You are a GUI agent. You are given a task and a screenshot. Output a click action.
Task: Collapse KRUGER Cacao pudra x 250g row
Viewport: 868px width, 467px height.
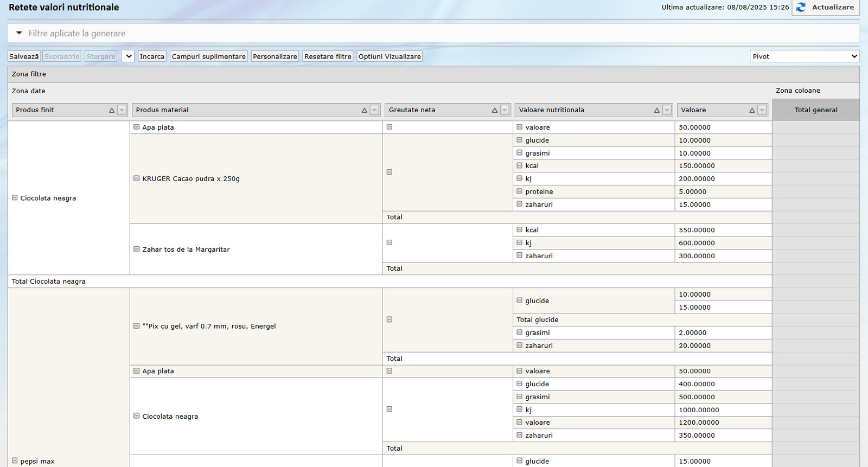137,178
